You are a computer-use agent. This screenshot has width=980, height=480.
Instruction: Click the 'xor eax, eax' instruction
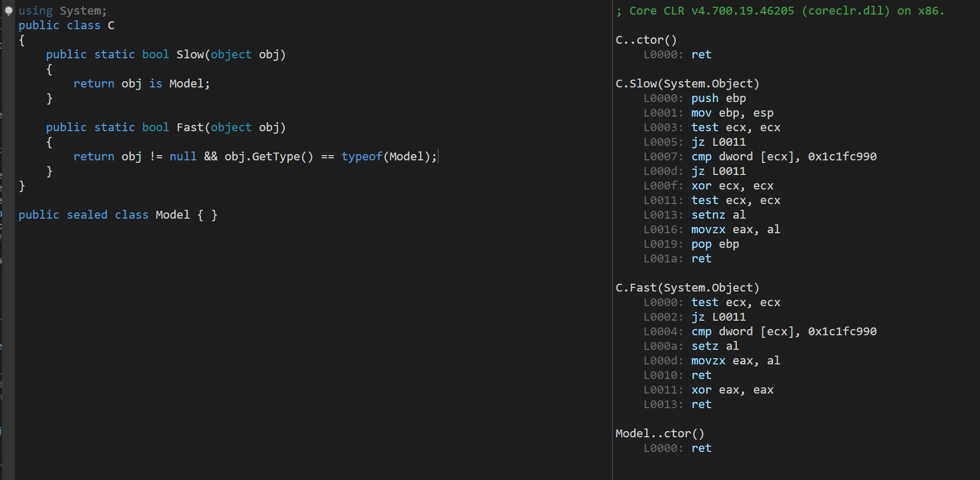pyautogui.click(x=732, y=390)
